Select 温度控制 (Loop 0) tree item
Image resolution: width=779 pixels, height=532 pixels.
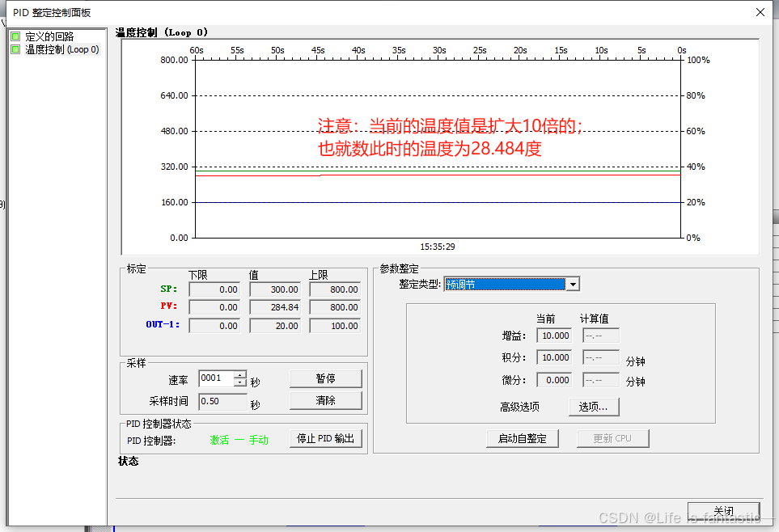tap(62, 49)
